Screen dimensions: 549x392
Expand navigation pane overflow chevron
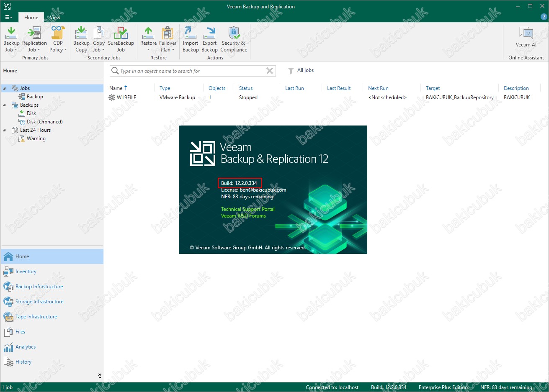point(100,376)
